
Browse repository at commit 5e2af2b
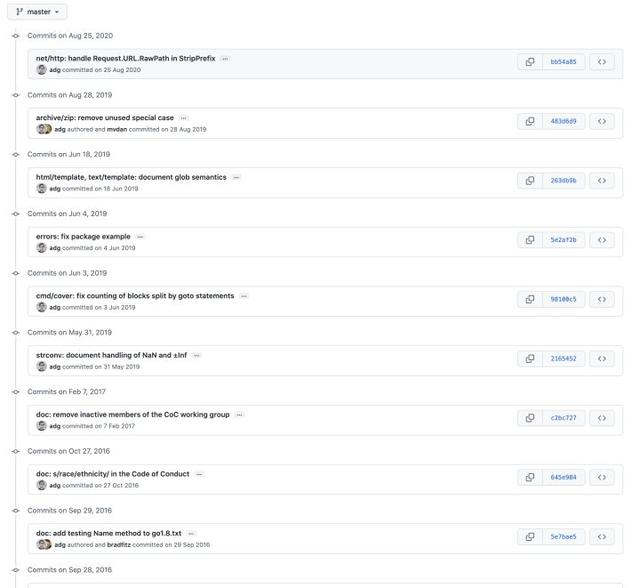[602, 240]
